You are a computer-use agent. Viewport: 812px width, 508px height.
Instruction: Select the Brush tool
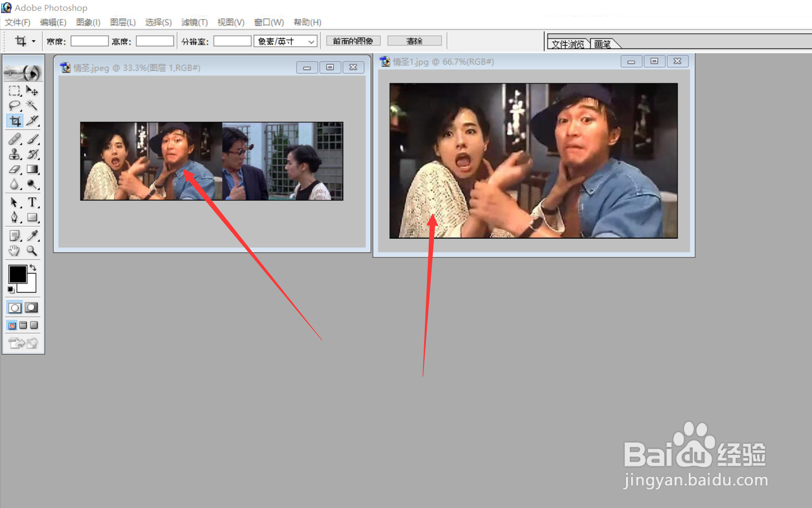(32, 139)
